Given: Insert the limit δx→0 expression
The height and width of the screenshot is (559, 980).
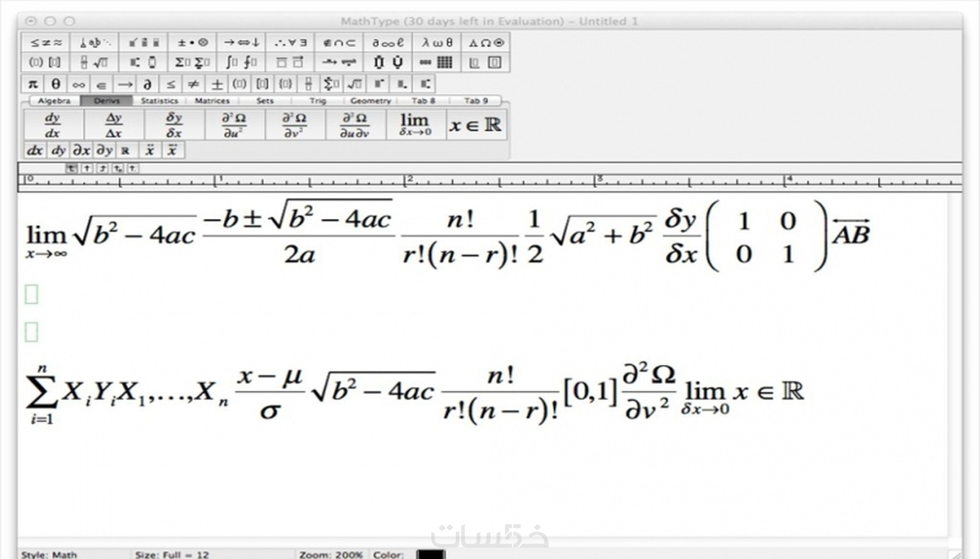Looking at the screenshot, I should 415,124.
